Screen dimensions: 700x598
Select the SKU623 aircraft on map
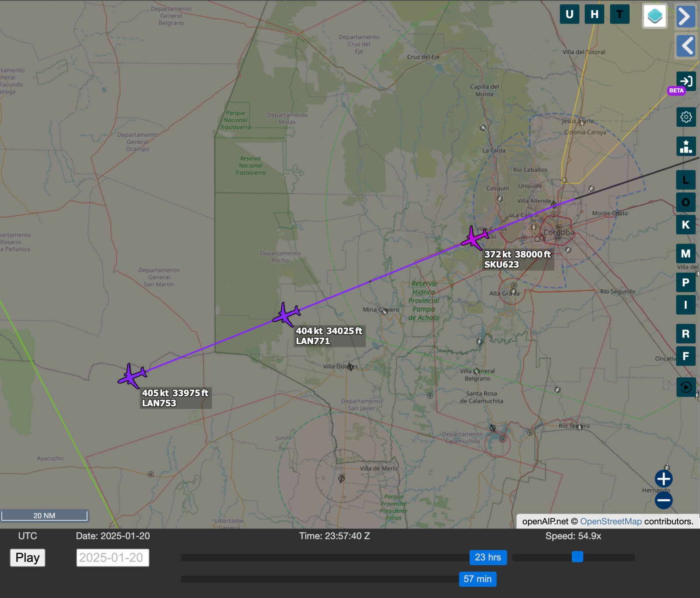pyautogui.click(x=474, y=238)
